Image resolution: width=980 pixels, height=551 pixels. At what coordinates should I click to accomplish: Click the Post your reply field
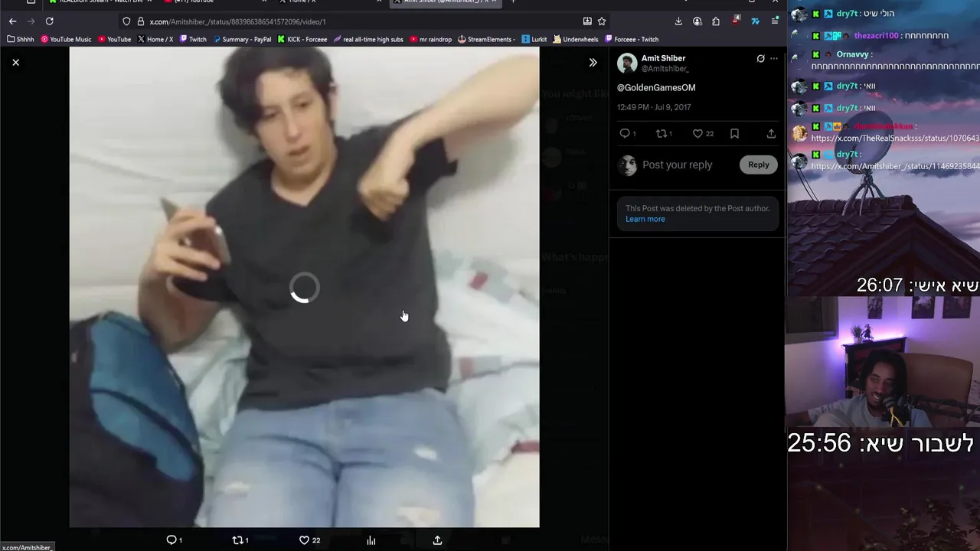[x=678, y=165]
